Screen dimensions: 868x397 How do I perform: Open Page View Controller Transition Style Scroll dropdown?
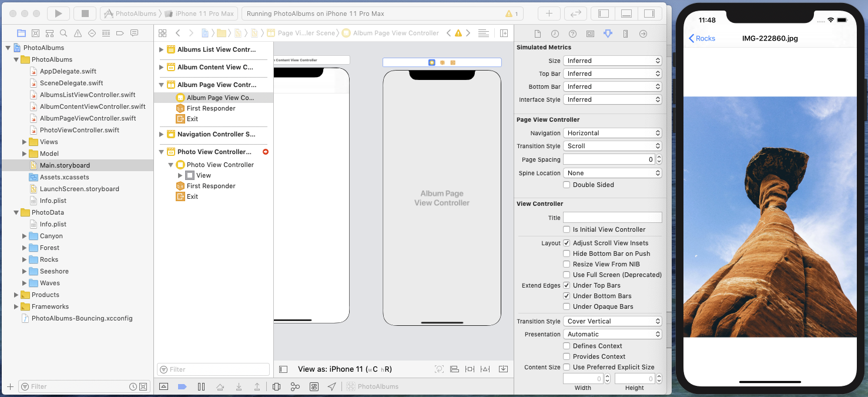click(612, 146)
